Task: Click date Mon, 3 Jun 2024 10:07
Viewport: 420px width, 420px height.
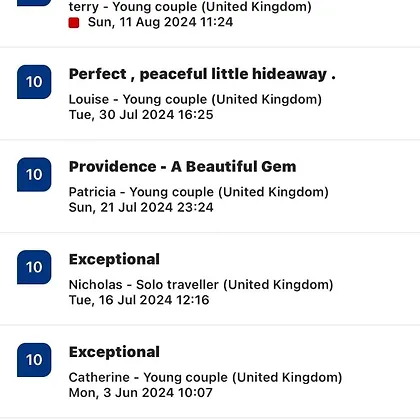Action: click(140, 393)
